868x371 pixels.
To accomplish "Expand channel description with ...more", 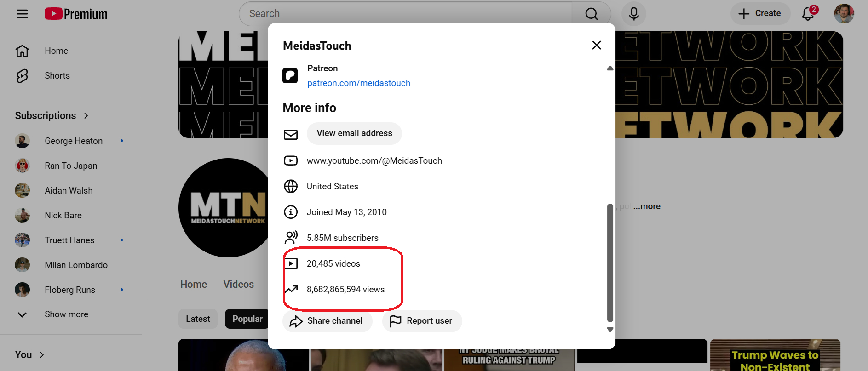I will (x=647, y=206).
